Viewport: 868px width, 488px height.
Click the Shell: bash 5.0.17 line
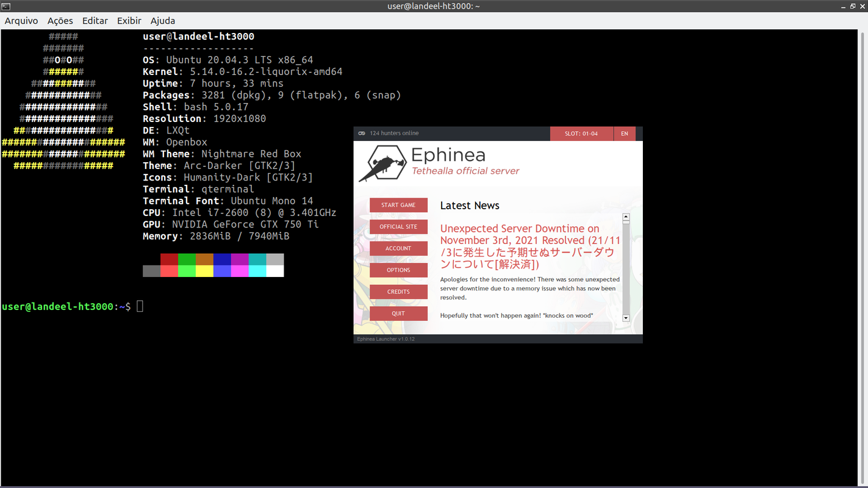(195, 107)
